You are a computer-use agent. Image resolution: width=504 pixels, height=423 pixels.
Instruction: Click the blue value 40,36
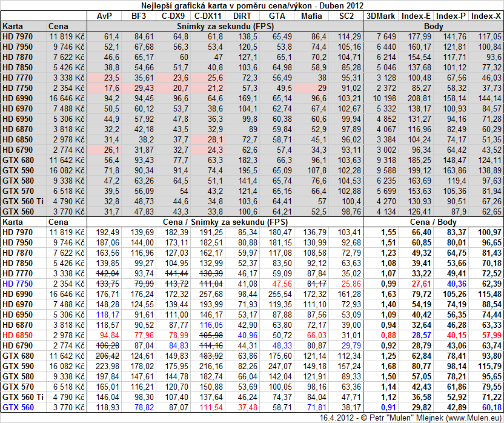pyautogui.click(x=456, y=284)
